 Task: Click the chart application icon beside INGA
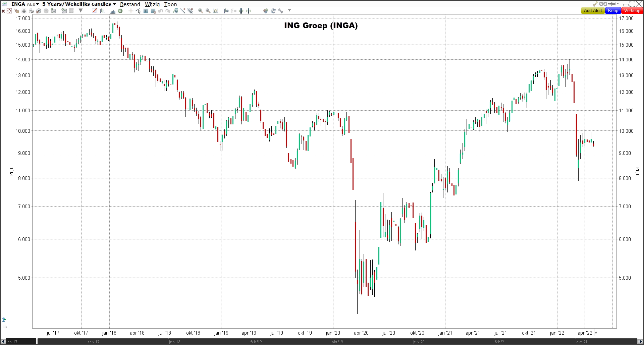point(5,4)
